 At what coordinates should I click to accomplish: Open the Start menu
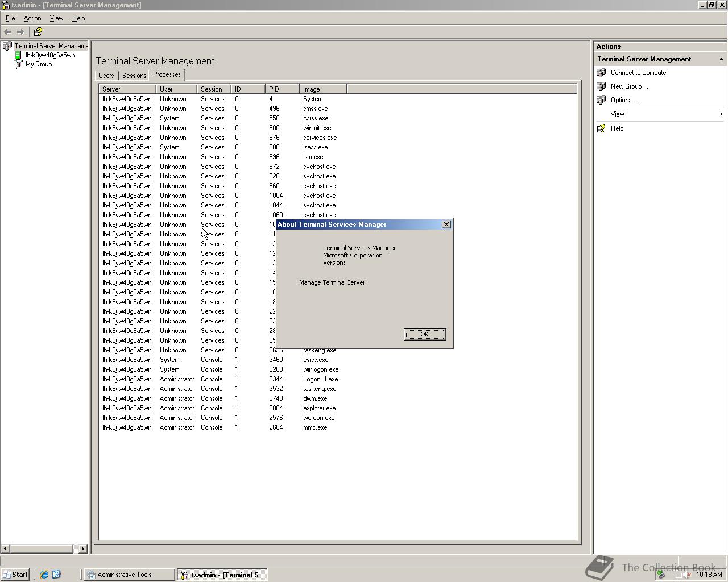tap(15, 575)
